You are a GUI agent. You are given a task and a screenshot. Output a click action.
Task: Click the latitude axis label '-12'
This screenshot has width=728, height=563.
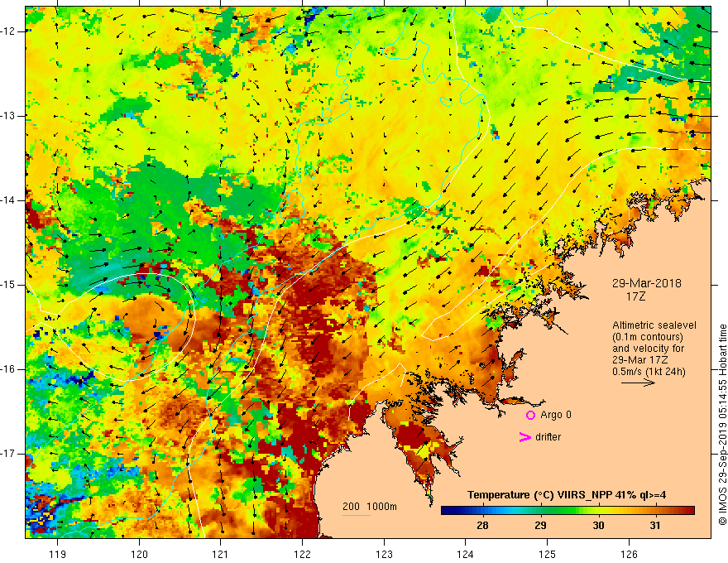click(x=8, y=31)
